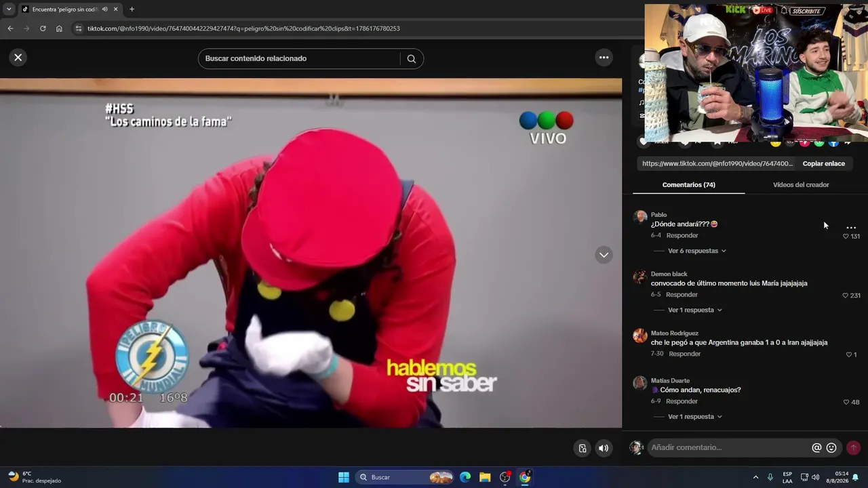Viewport: 868px width, 488px height.
Task: Like Mateo Rodriguez's comment
Action: click(x=848, y=354)
